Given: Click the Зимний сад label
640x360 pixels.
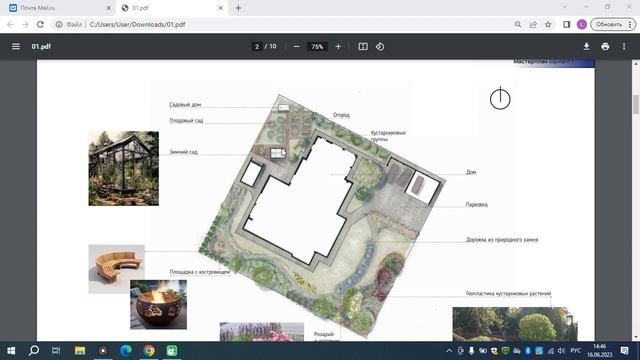Looking at the screenshot, I should coord(183,152).
